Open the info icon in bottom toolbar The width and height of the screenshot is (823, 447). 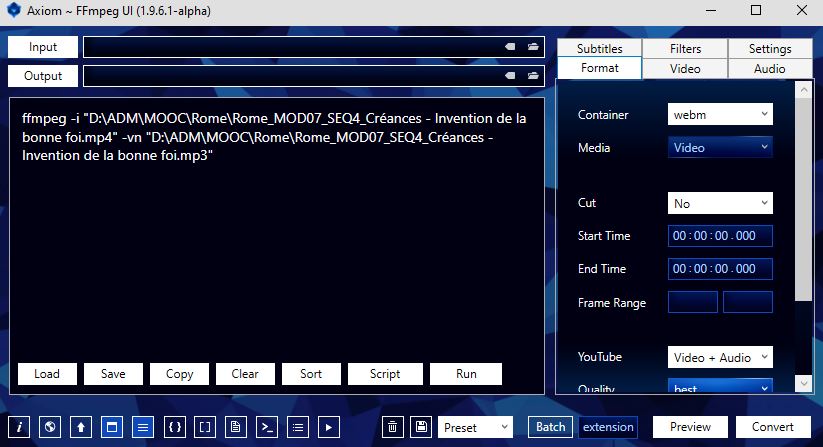[19, 427]
